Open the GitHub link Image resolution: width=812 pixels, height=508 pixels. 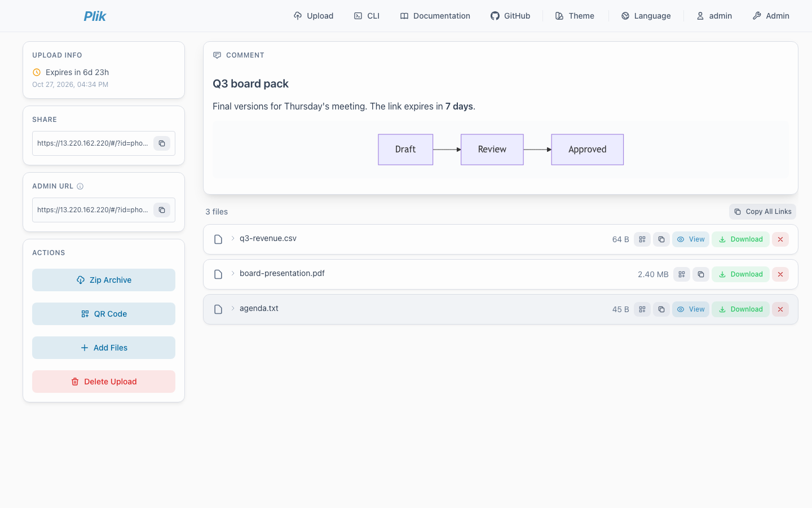pos(510,16)
